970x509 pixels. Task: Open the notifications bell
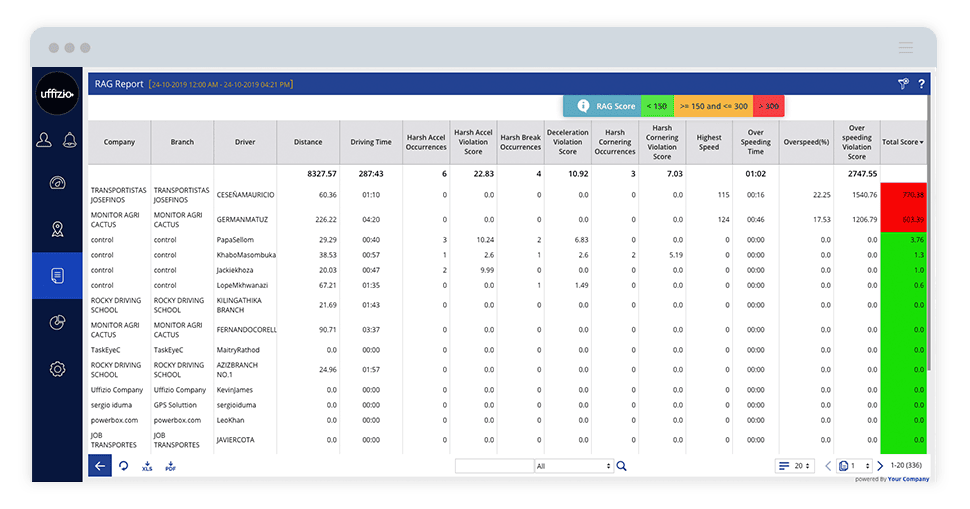70,140
